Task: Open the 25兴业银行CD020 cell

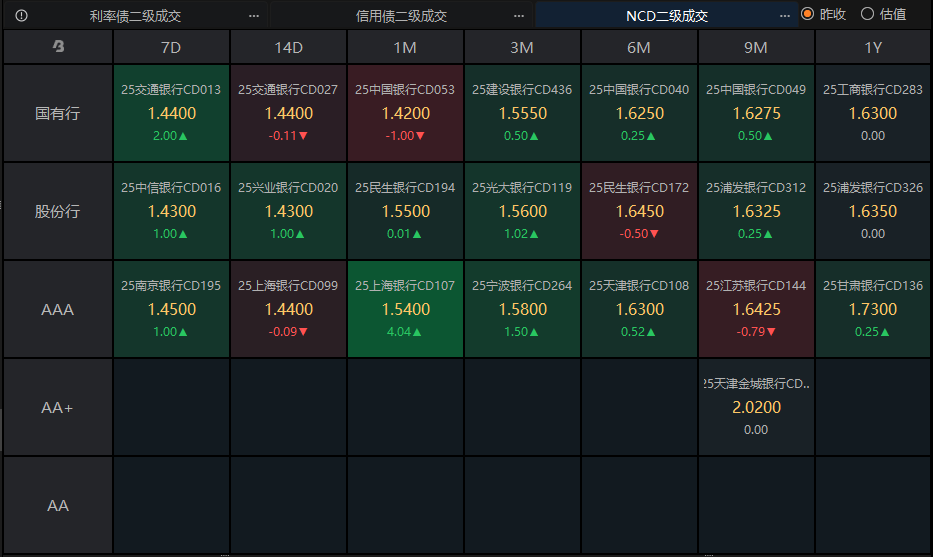Action: [288, 211]
